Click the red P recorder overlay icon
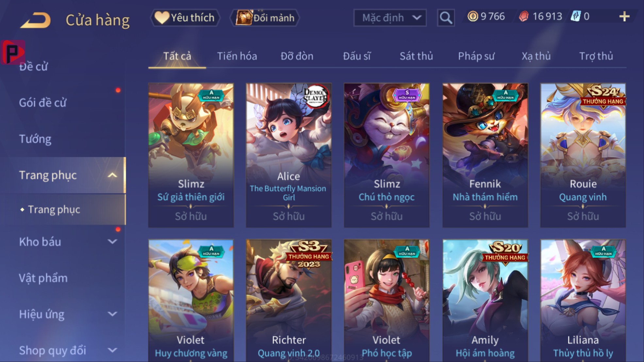Screen dimensions: 644x362 (x=13, y=52)
